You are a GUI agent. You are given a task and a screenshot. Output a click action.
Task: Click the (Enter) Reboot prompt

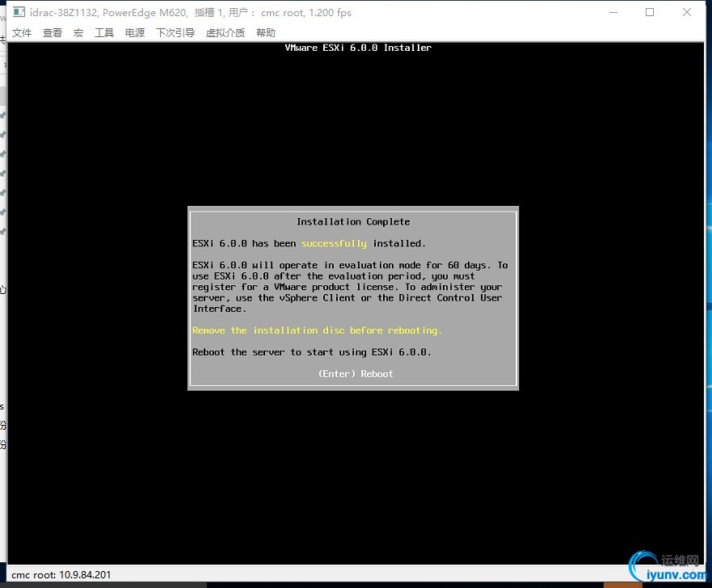click(356, 374)
